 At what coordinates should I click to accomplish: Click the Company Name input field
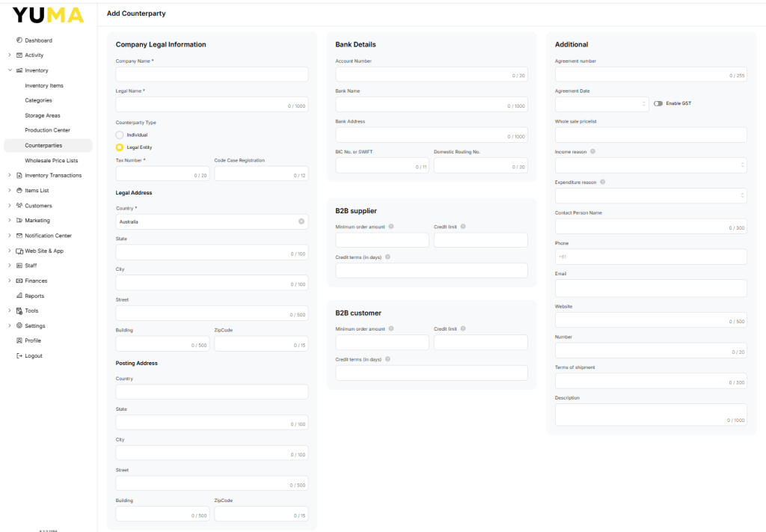[212, 74]
